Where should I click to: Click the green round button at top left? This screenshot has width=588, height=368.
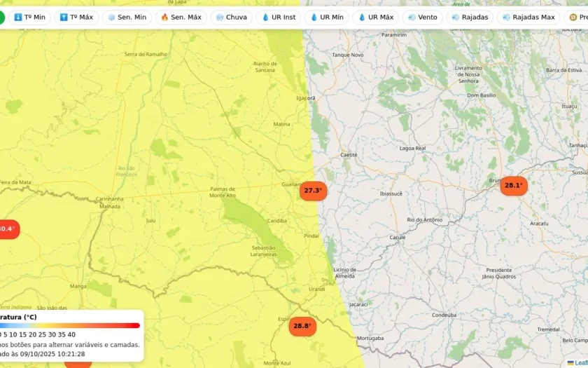[1, 18]
